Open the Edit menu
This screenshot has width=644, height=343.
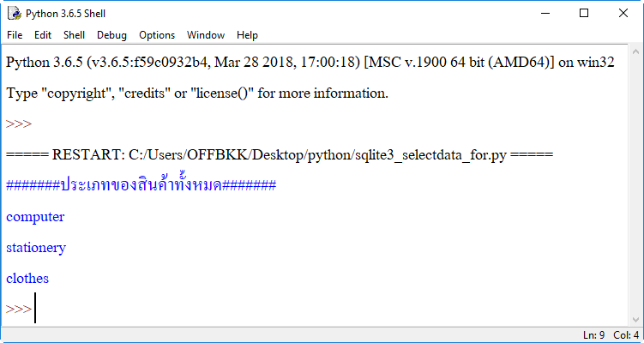[x=43, y=35]
